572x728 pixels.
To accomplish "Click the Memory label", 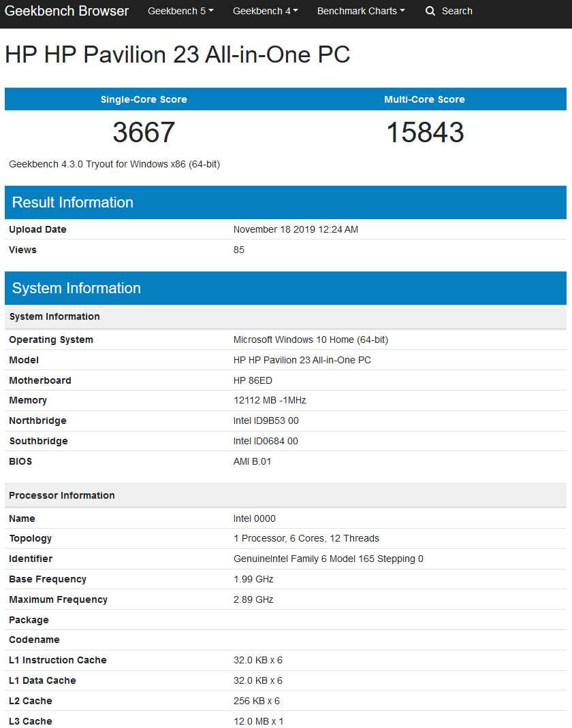I will (28, 400).
